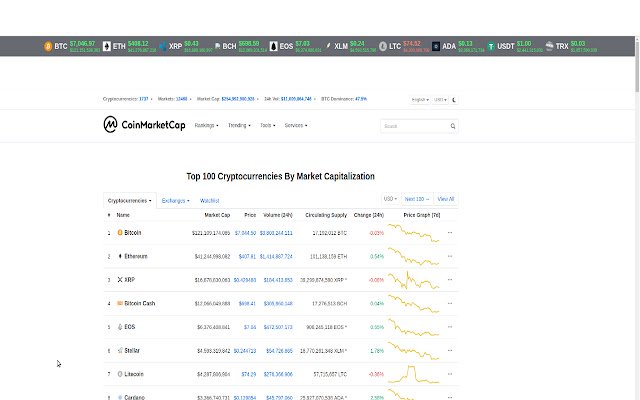This screenshot has height=400, width=640.
Task: Click the total Market Cap value link
Action: (x=238, y=99)
